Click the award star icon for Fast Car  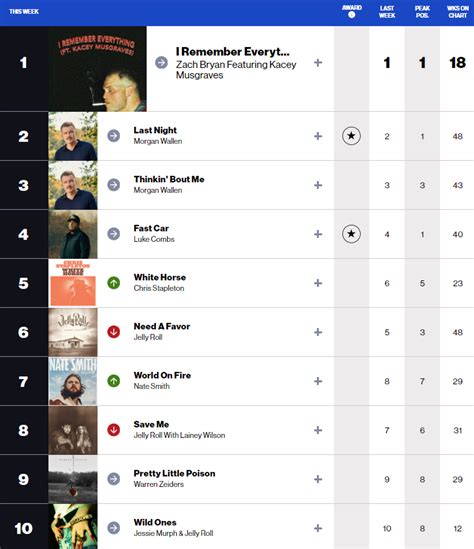click(x=351, y=234)
